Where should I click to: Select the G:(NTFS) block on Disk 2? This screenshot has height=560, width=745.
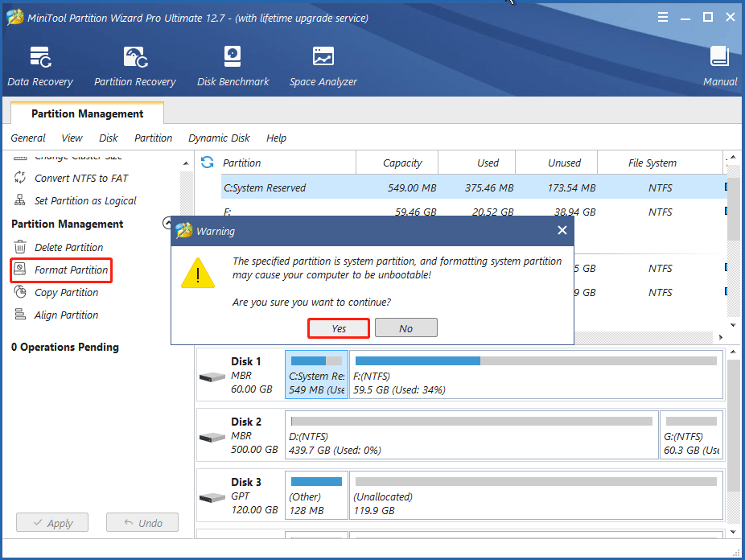(x=691, y=434)
